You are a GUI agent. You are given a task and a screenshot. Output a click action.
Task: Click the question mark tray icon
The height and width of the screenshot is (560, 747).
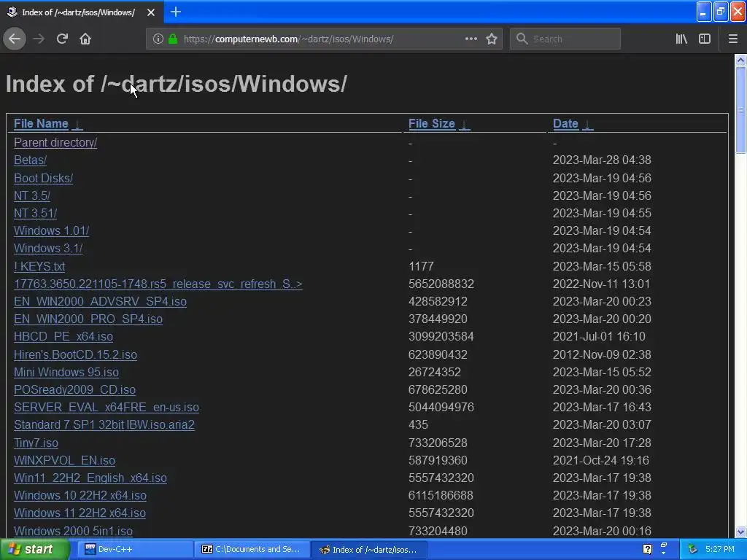pyautogui.click(x=647, y=550)
